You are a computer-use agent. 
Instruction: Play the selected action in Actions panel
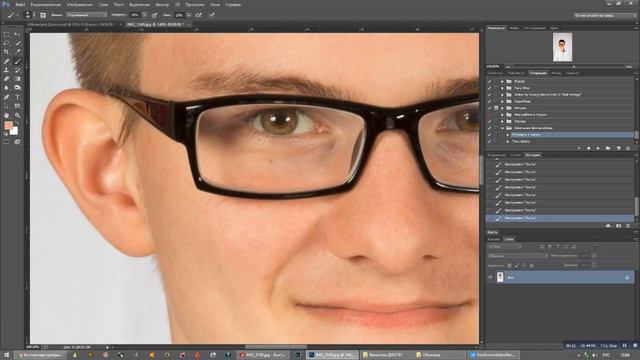598,148
